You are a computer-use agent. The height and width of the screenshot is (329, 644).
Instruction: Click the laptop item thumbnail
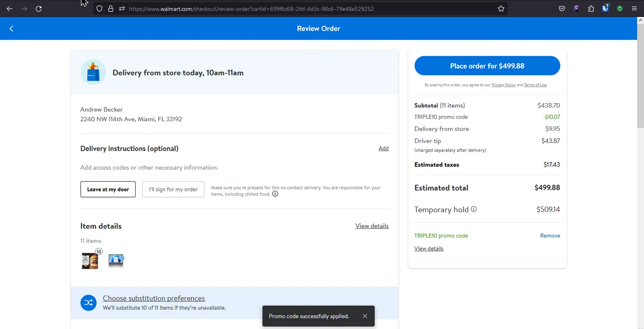116,261
